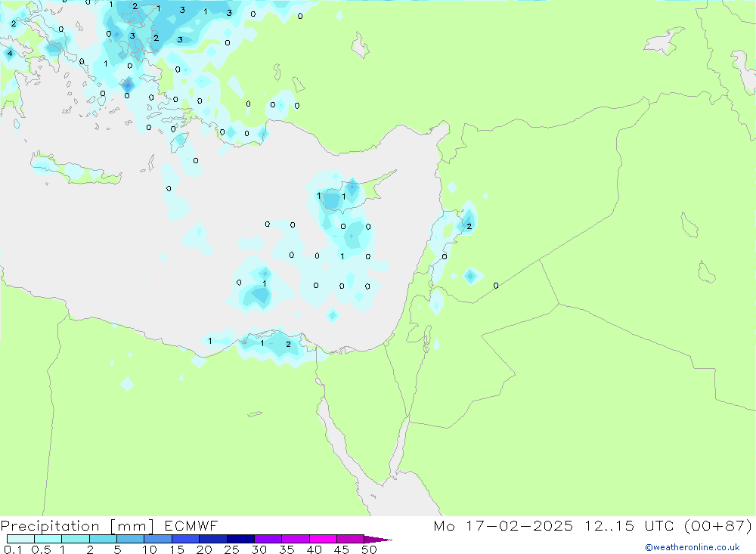Pick the 2–5 mm legend swatch
The height and width of the screenshot is (554, 756).
click(x=103, y=539)
